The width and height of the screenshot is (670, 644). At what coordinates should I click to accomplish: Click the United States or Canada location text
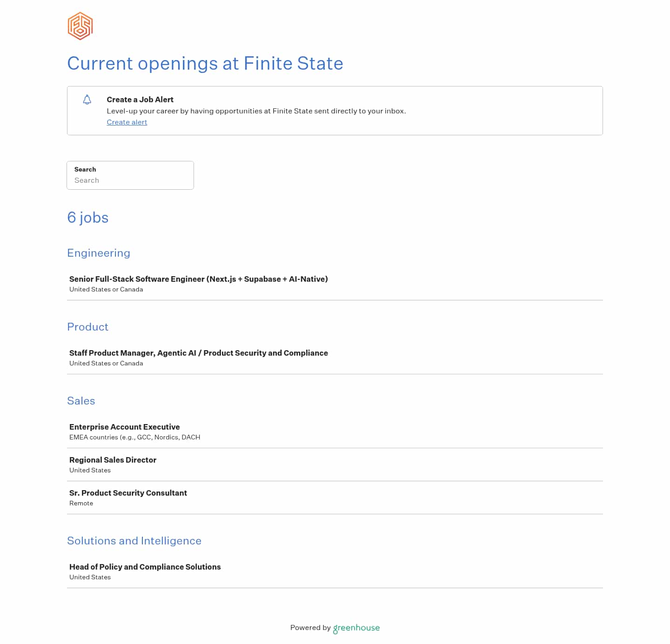(106, 289)
